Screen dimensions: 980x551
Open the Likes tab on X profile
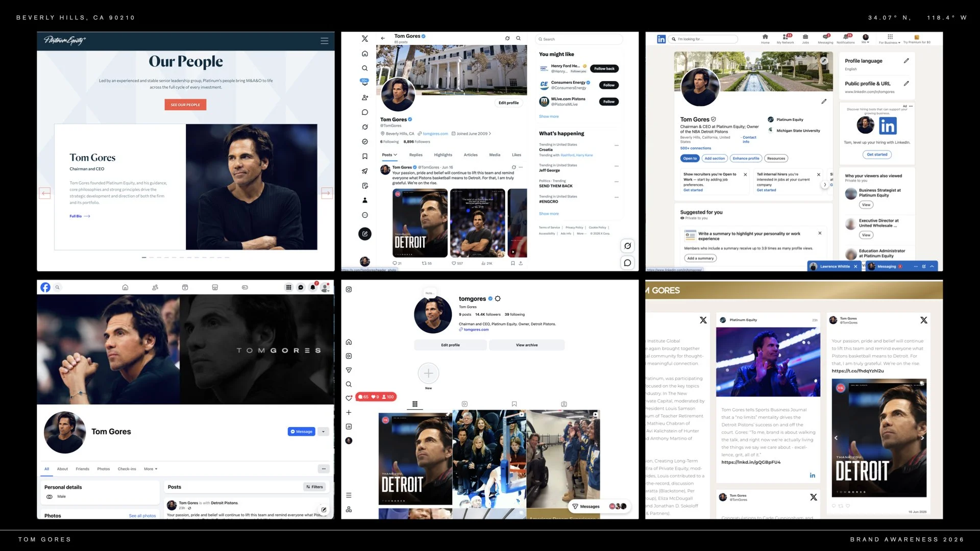[x=517, y=155]
